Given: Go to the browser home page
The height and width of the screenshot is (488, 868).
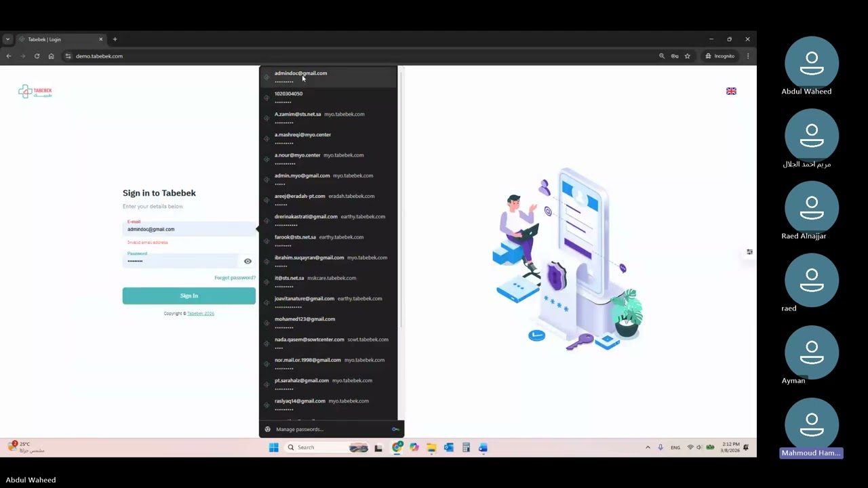Looking at the screenshot, I should (51, 56).
